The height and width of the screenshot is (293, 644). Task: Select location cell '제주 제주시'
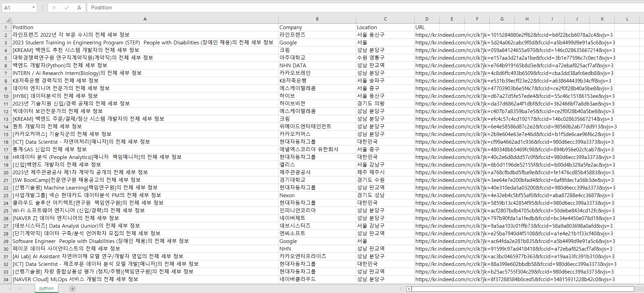(x=385, y=172)
